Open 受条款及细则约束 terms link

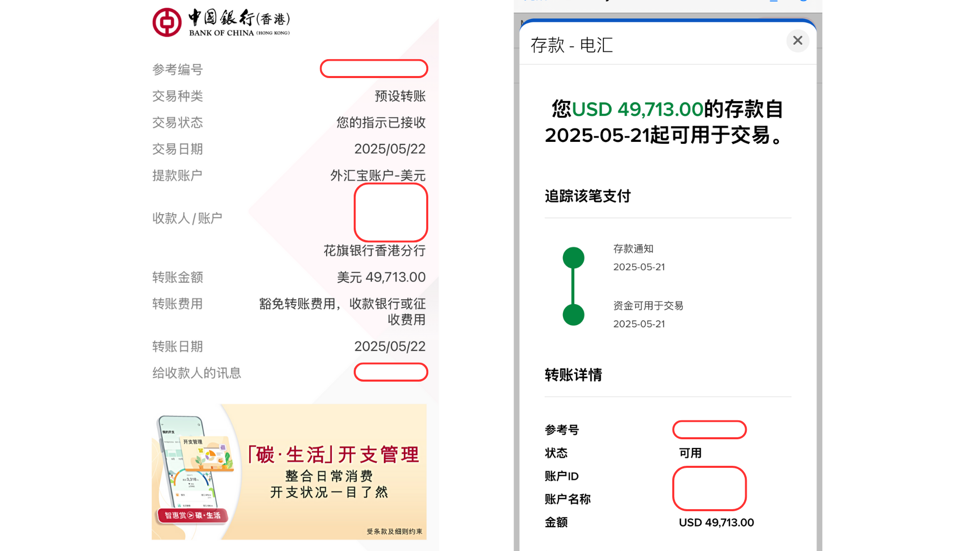coord(394,532)
